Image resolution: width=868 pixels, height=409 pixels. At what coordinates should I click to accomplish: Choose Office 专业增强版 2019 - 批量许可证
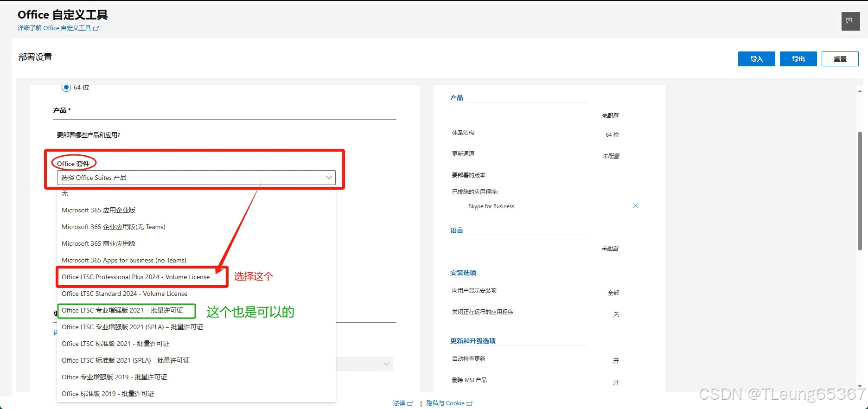[196, 377]
